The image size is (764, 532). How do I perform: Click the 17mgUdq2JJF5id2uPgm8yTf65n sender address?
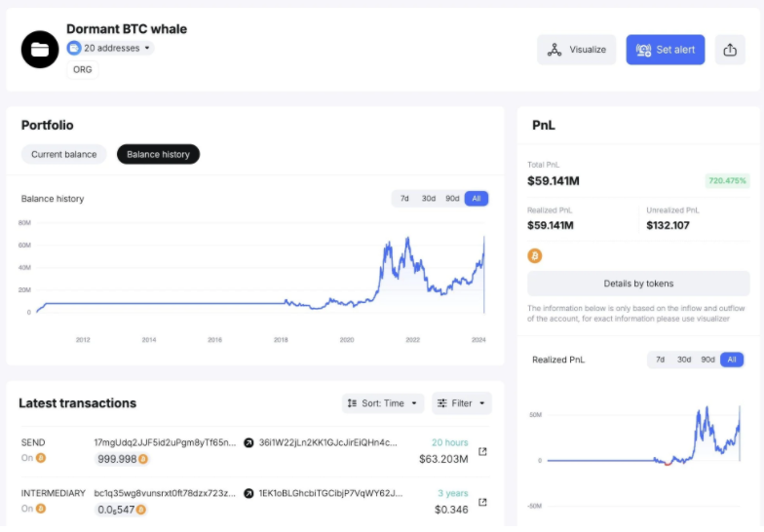click(x=165, y=442)
